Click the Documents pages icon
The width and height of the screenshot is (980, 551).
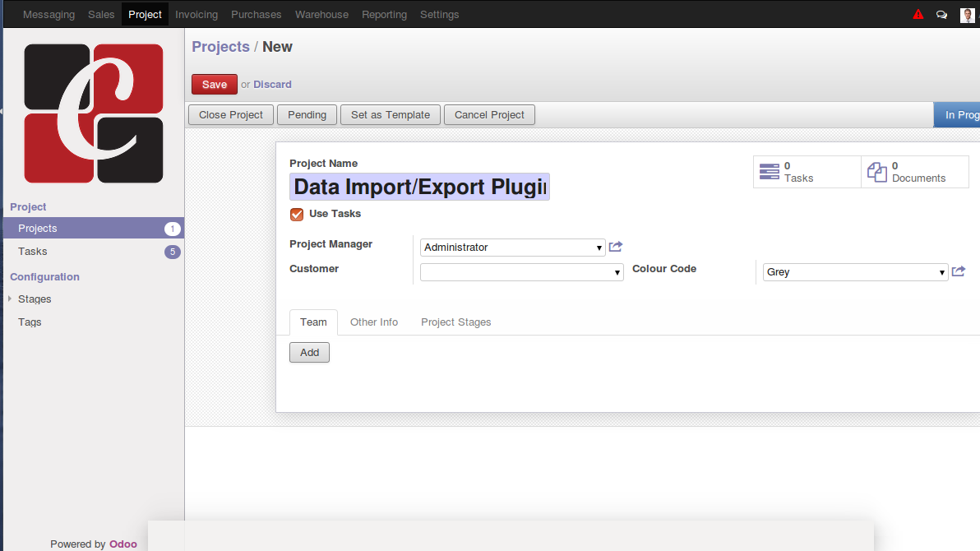(x=877, y=172)
